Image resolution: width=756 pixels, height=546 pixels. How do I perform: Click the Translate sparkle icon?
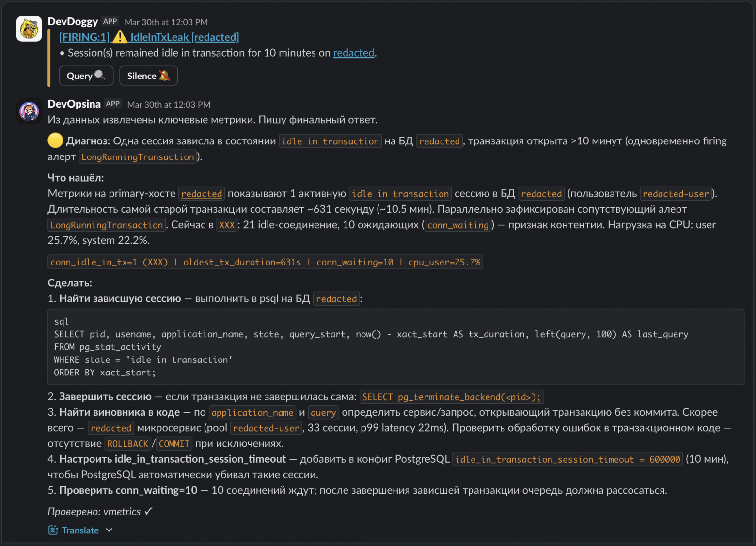coord(53,530)
